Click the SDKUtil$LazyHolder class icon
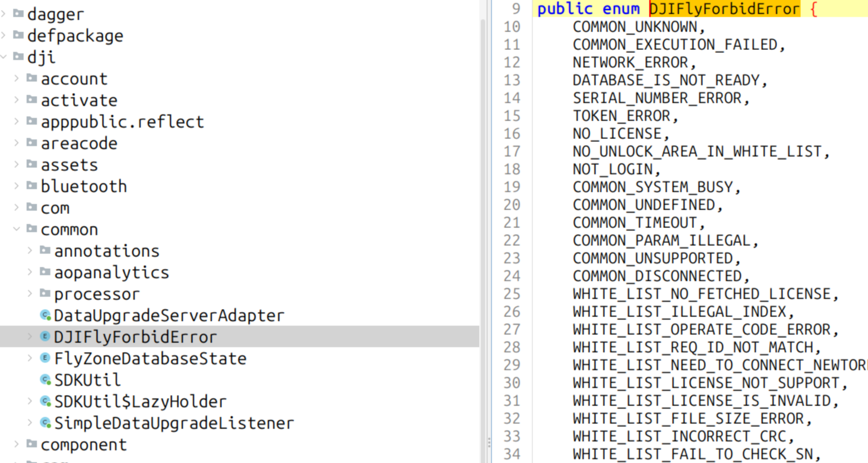 tap(45, 401)
